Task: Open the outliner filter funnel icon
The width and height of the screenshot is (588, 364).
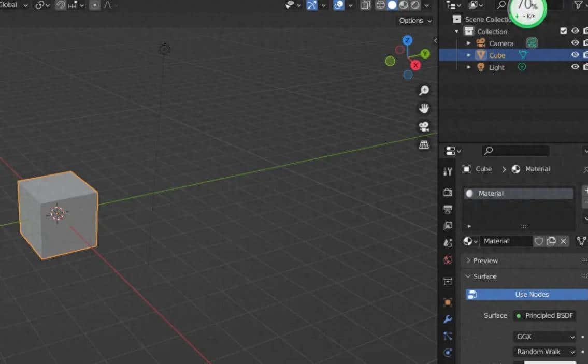Action: point(579,5)
